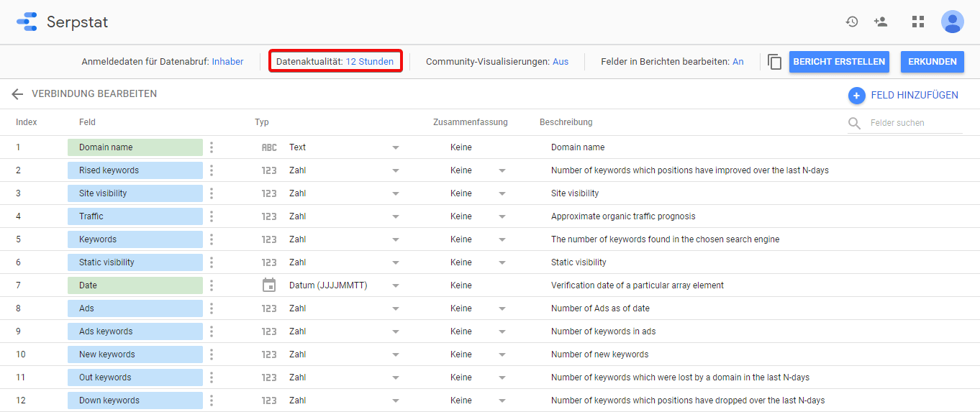Toggle Community-Visualisierungen Aus link
The image size is (980, 412).
pos(561,62)
